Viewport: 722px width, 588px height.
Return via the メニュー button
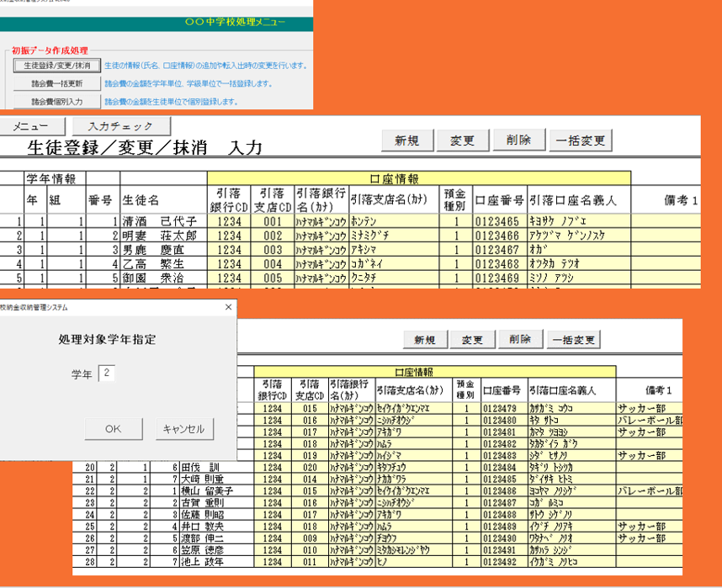[31, 125]
